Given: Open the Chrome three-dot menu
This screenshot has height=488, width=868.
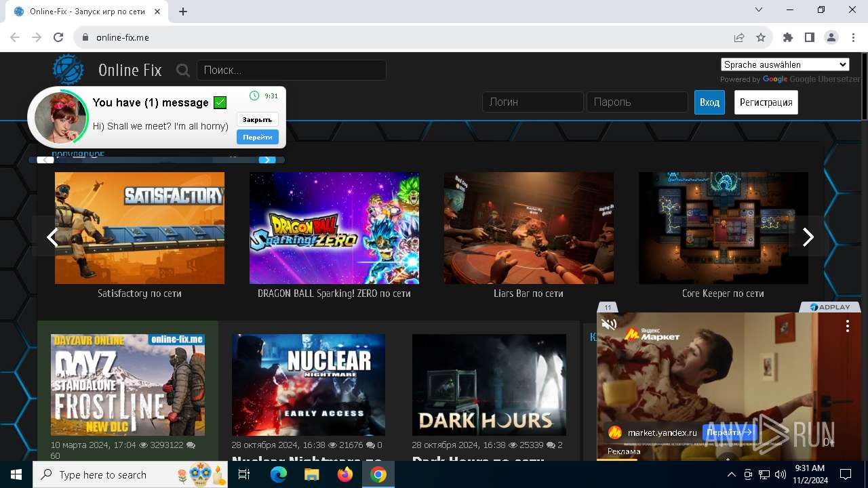Looking at the screenshot, I should click(x=852, y=37).
